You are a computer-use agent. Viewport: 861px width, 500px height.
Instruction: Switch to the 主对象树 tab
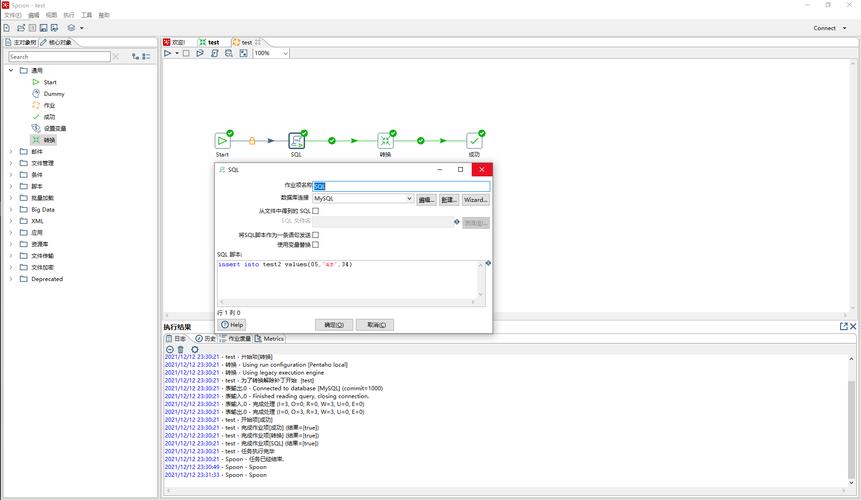coord(20,42)
